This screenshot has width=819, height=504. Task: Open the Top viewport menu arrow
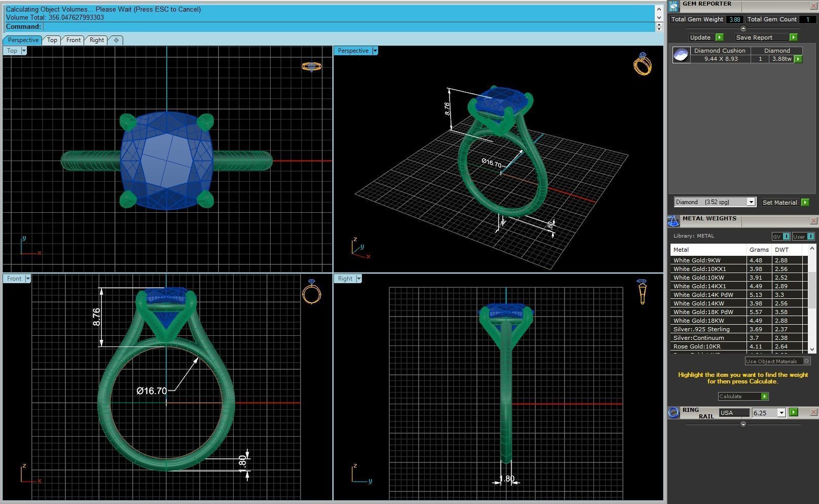click(23, 51)
